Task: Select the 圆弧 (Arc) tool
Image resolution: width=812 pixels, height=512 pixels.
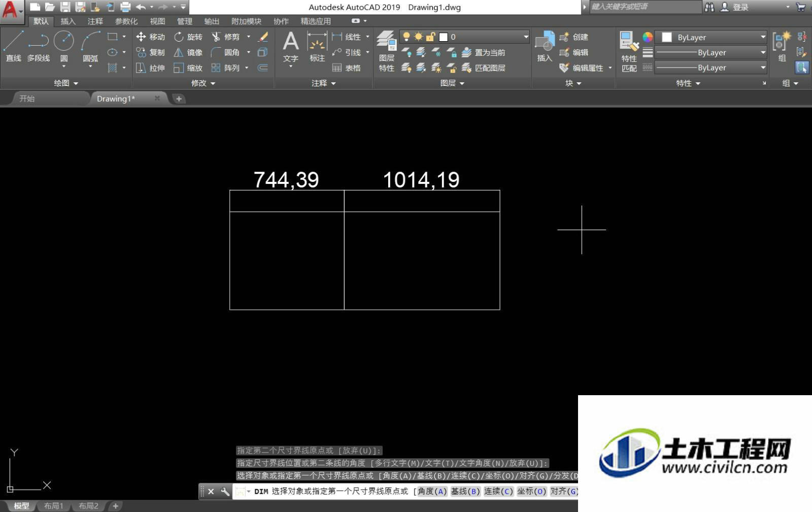Action: click(x=90, y=46)
